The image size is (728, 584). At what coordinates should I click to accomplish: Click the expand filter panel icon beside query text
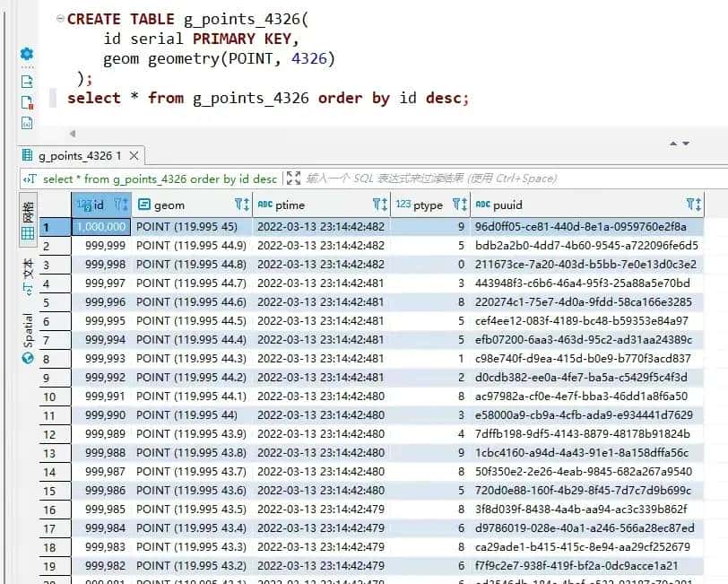[293, 179]
